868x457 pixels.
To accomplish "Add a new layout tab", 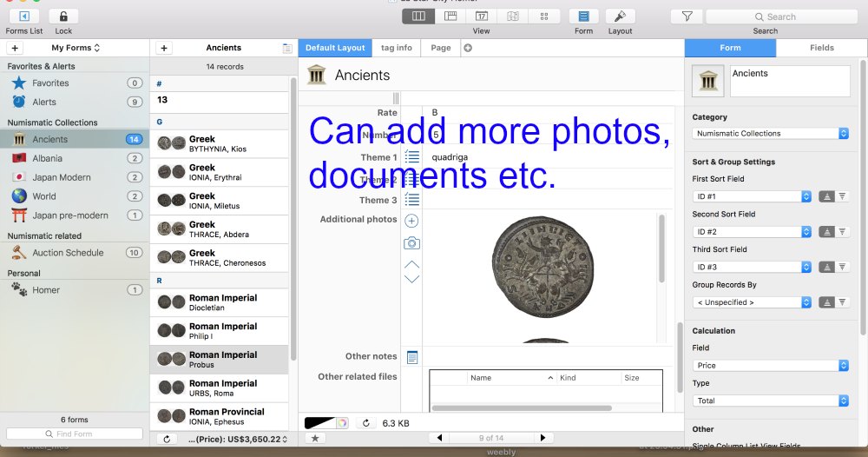I will click(468, 48).
